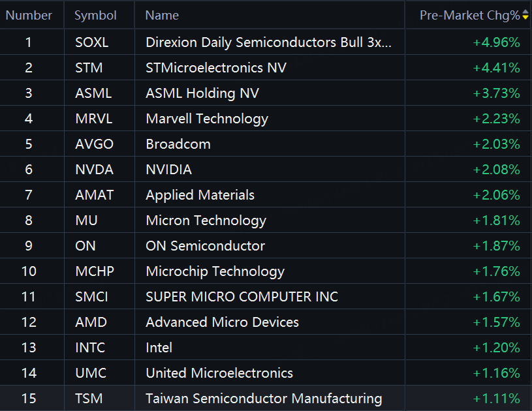Open United Microelectronics row

pyautogui.click(x=219, y=373)
